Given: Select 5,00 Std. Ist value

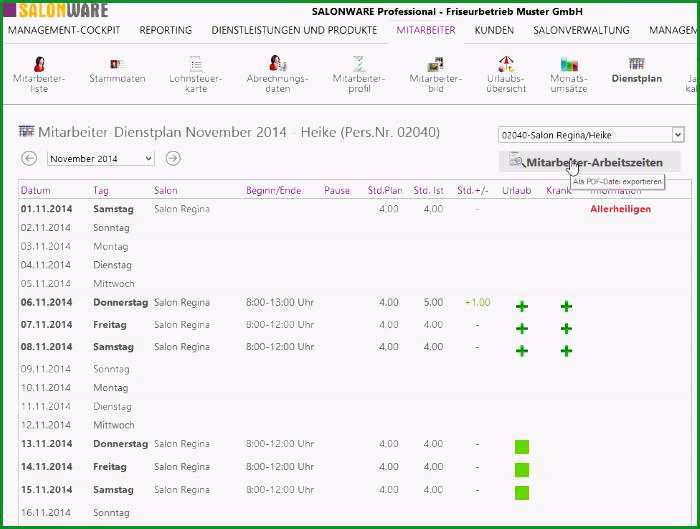Looking at the screenshot, I should (x=433, y=303).
